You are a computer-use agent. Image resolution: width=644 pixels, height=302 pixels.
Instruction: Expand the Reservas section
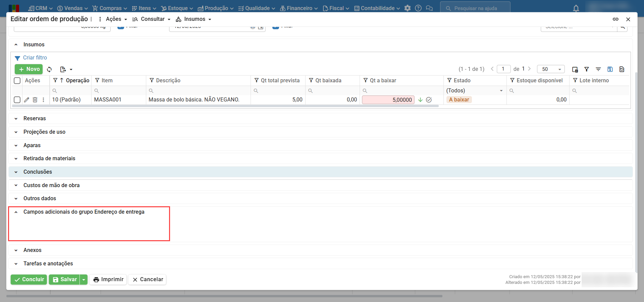[16, 119]
